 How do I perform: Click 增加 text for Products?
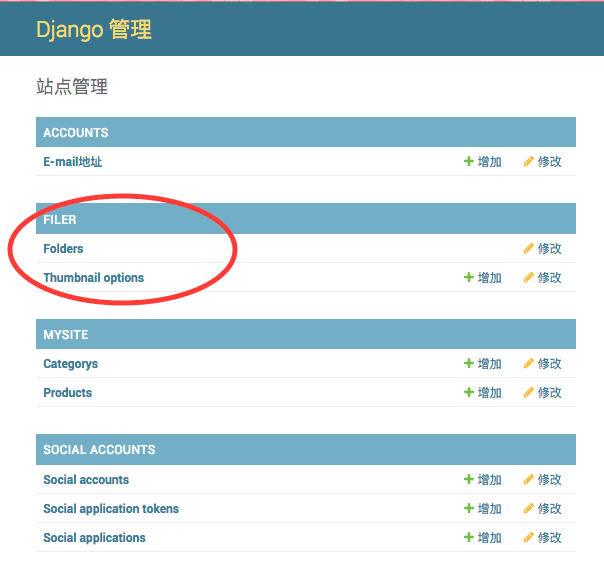[490, 393]
